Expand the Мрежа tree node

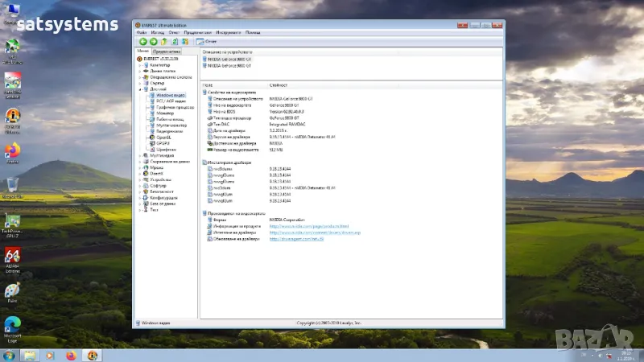(140, 167)
